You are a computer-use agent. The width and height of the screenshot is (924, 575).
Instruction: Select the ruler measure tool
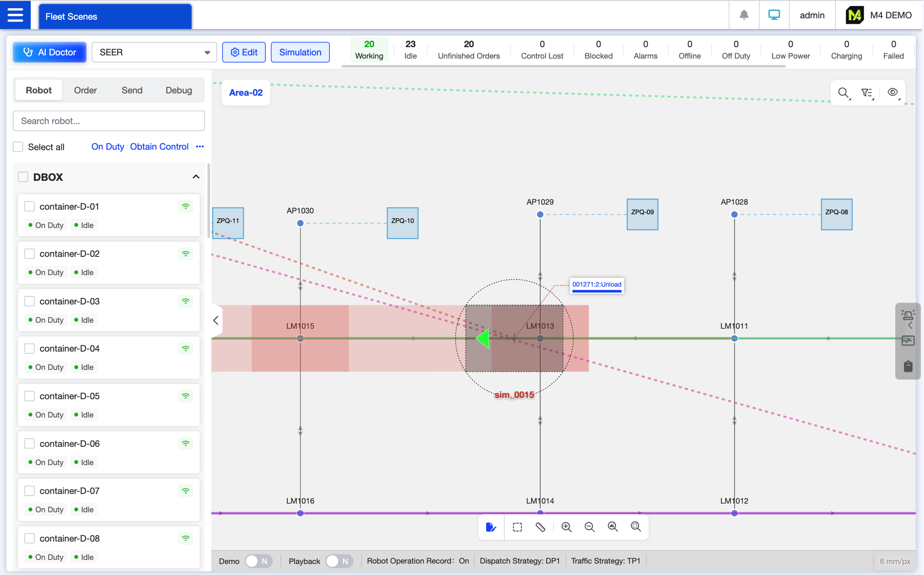[x=540, y=527]
